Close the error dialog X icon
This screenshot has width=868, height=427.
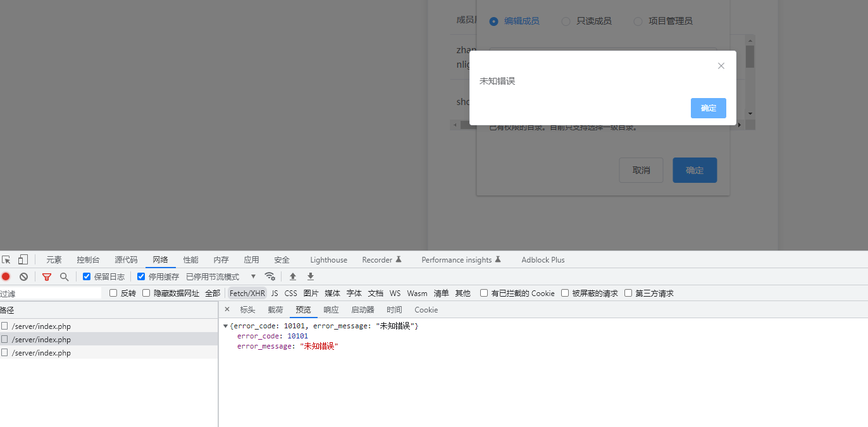[x=721, y=66]
